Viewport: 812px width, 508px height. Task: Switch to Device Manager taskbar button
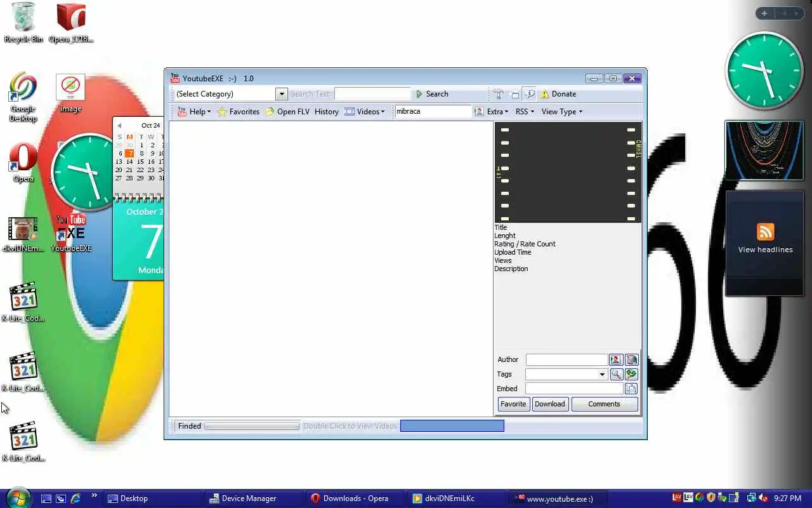pyautogui.click(x=254, y=498)
